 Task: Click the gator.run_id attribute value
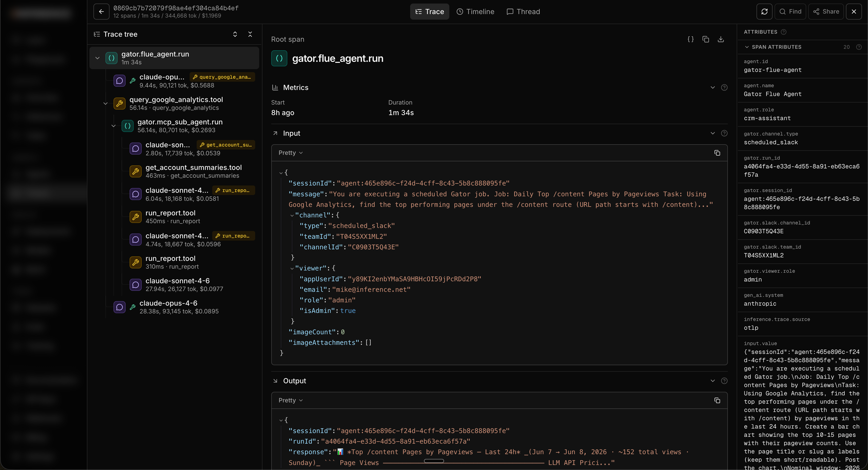[x=801, y=170]
